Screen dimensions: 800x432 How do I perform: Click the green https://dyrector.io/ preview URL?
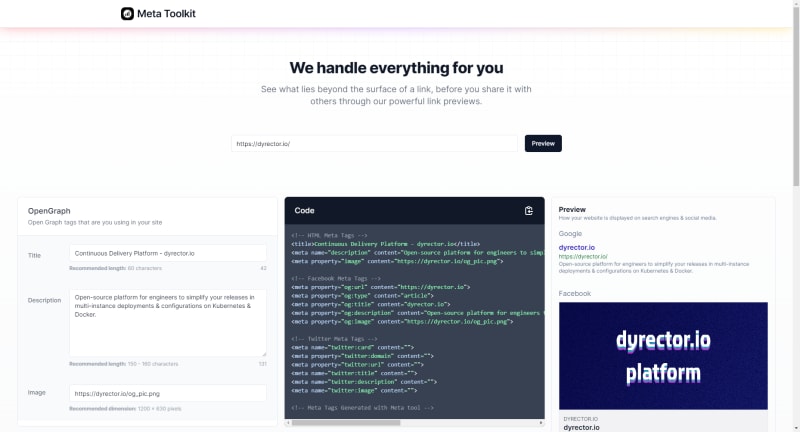point(583,257)
